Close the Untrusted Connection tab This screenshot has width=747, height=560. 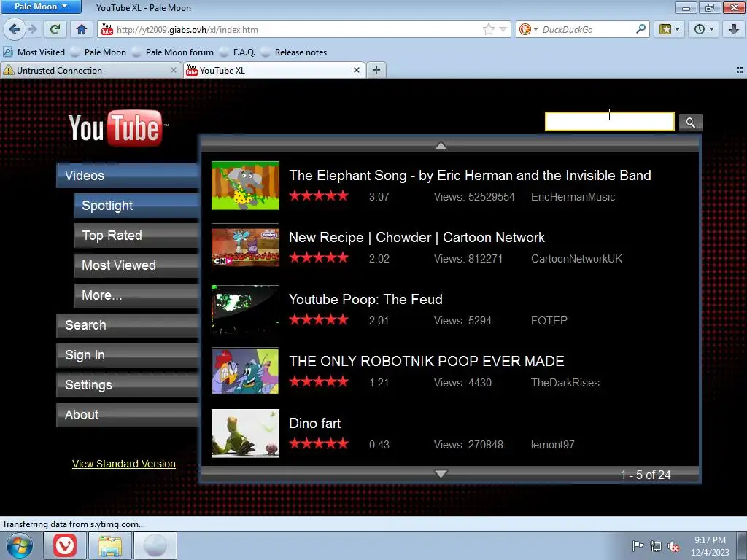[174, 71]
